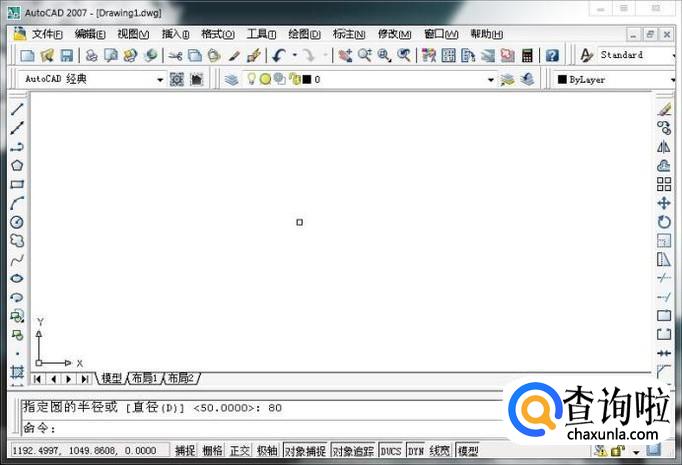Click the 模型 model/paper space button
Screen dimensions: 682x465
point(469,451)
